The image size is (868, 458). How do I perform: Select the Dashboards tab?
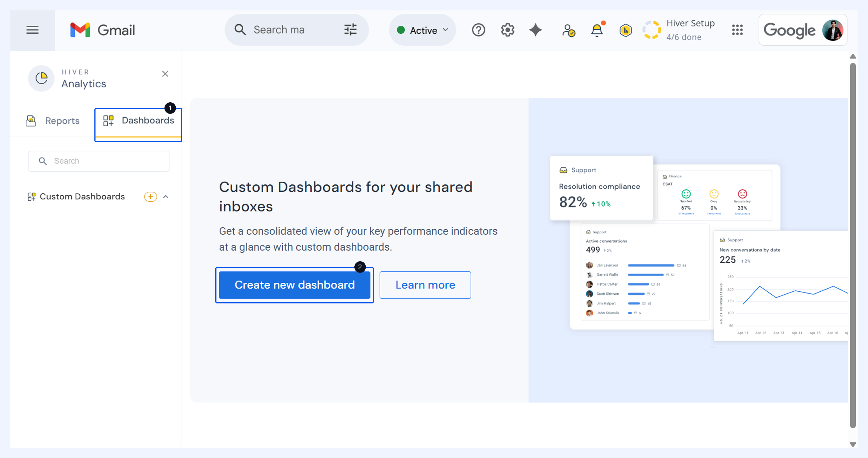(x=138, y=123)
